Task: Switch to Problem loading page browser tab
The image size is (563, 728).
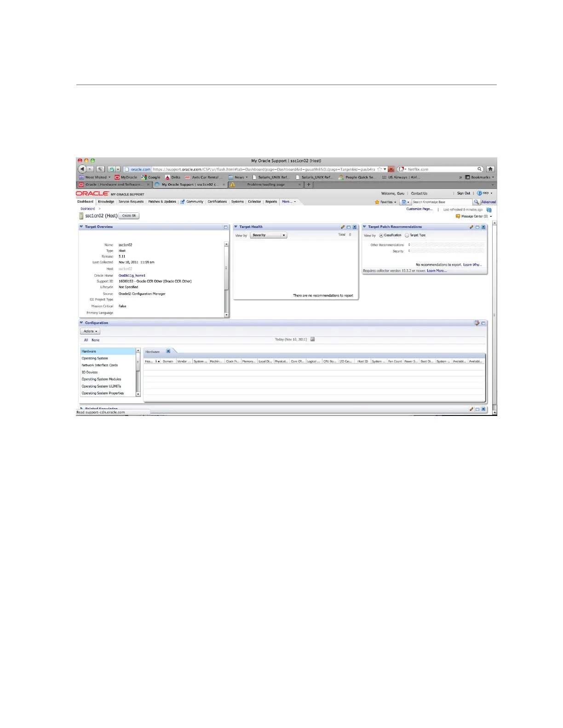Action: click(x=266, y=185)
